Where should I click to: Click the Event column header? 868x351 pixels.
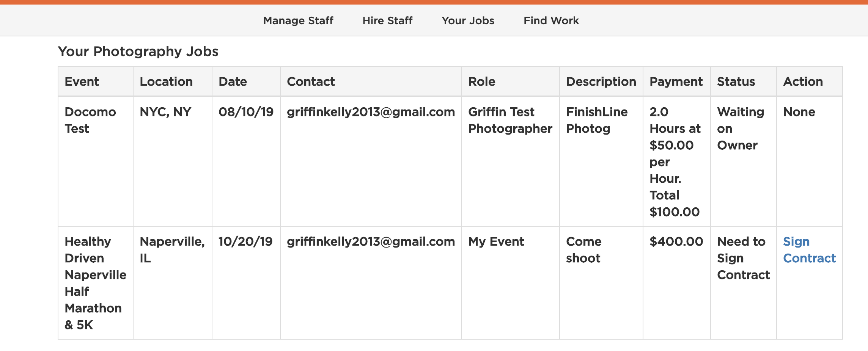pos(82,81)
